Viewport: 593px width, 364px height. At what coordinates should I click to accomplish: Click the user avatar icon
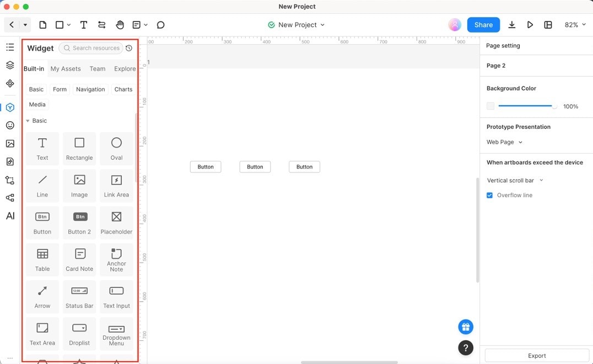click(455, 25)
